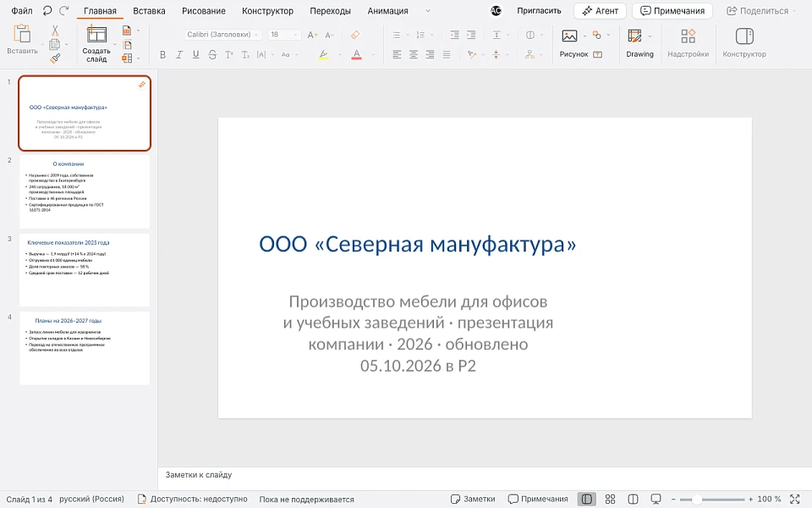Toggle Bold formatting

(162, 54)
